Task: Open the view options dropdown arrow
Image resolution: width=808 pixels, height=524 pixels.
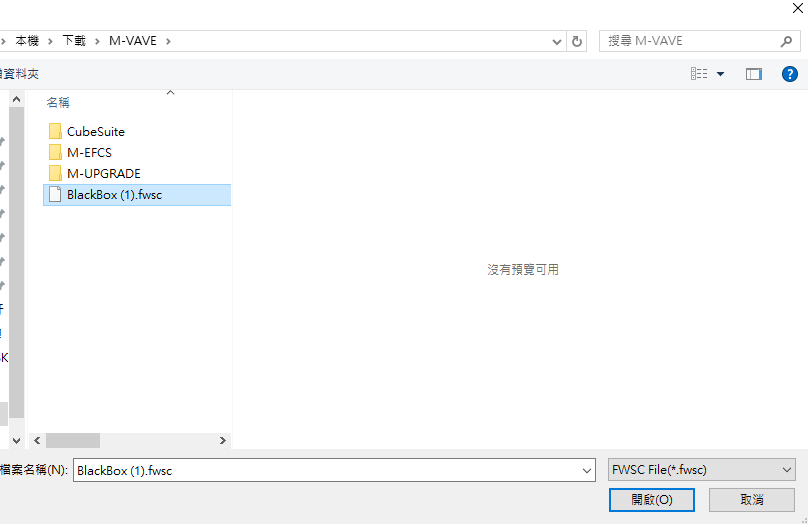Action: (720, 74)
